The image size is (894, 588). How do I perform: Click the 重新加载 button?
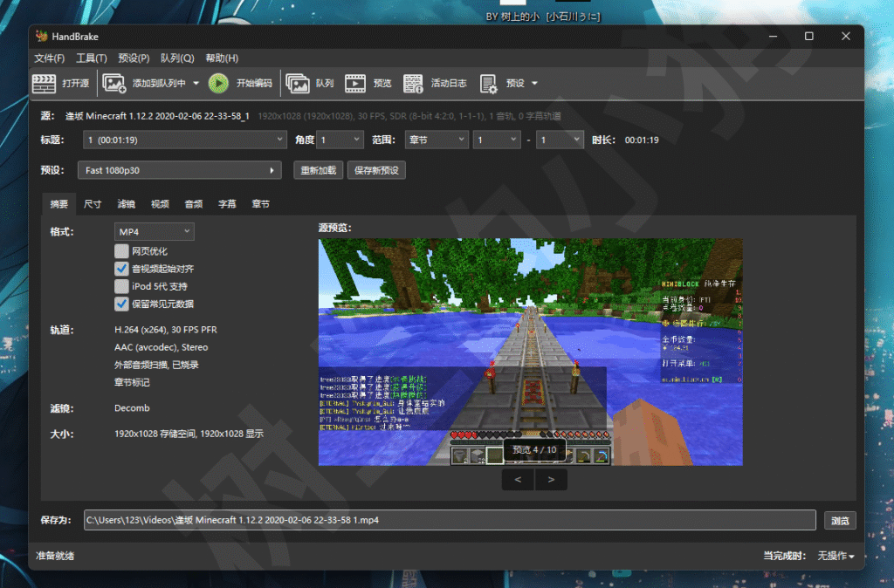(319, 170)
